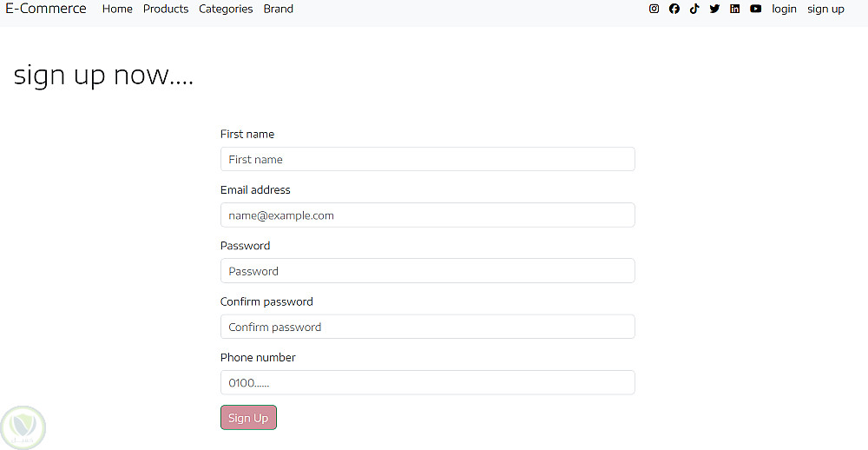Open the TikTok icon link
Viewport: 868px width, 450px height.
point(694,9)
